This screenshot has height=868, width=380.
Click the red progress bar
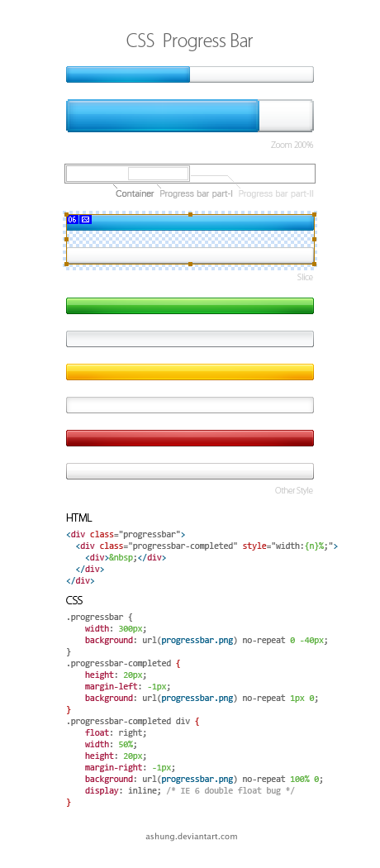click(x=190, y=438)
